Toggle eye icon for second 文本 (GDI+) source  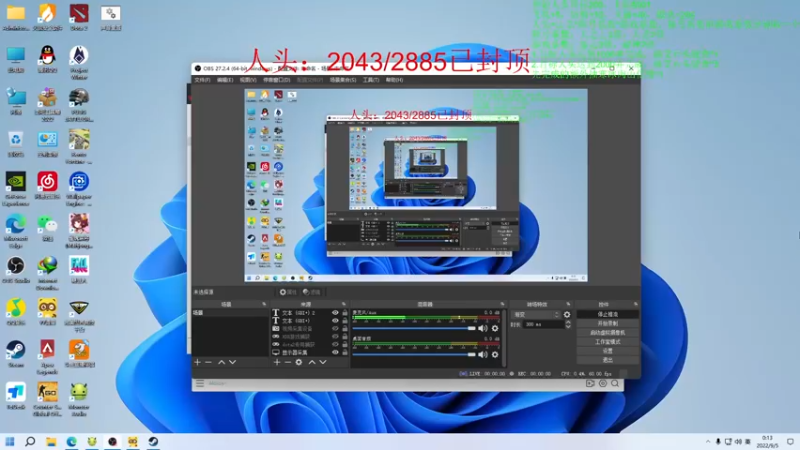click(335, 321)
